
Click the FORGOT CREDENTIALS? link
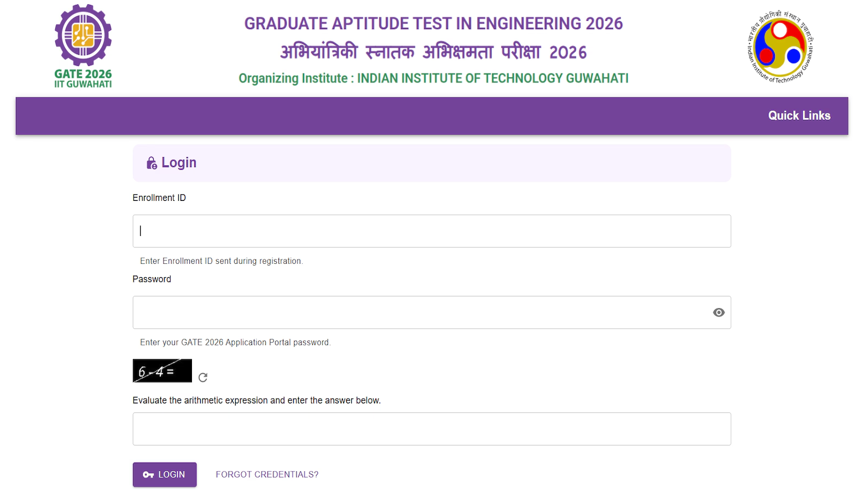point(267,475)
